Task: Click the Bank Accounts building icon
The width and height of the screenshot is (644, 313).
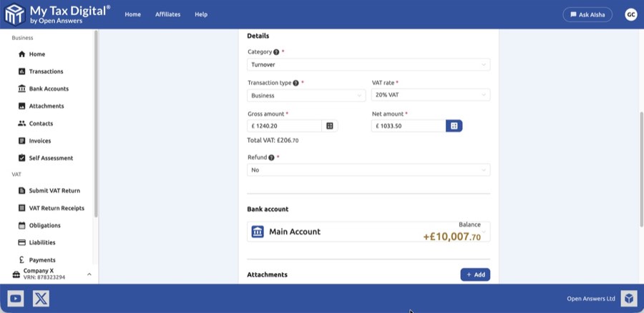Action: point(21,89)
